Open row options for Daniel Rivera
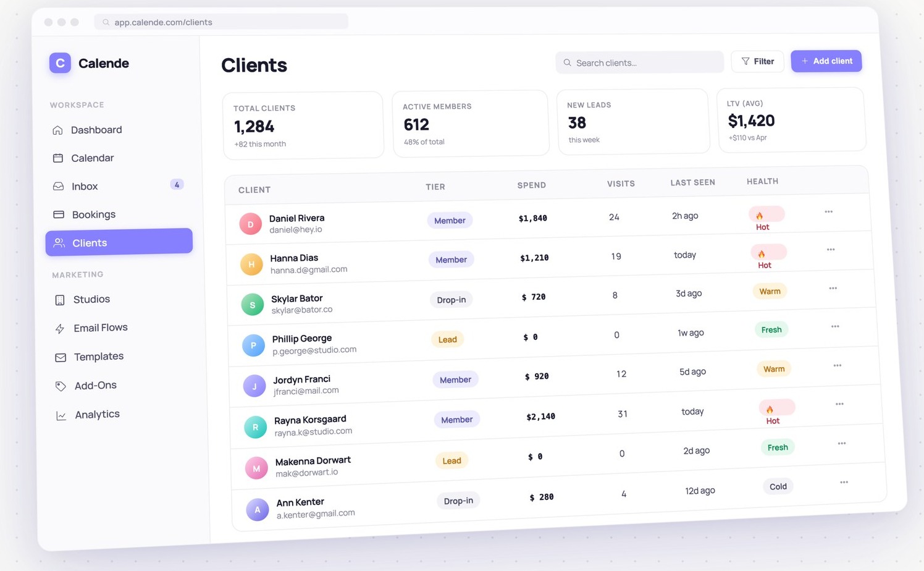 (829, 212)
